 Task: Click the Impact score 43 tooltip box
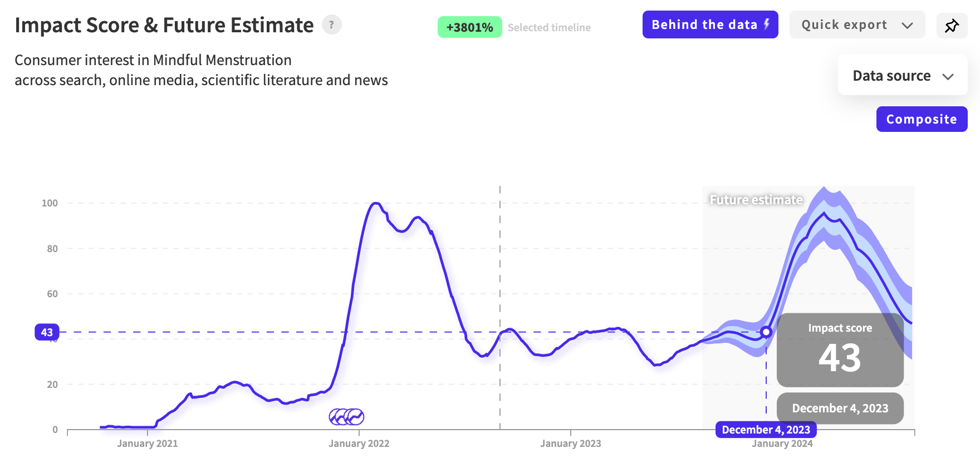click(840, 350)
